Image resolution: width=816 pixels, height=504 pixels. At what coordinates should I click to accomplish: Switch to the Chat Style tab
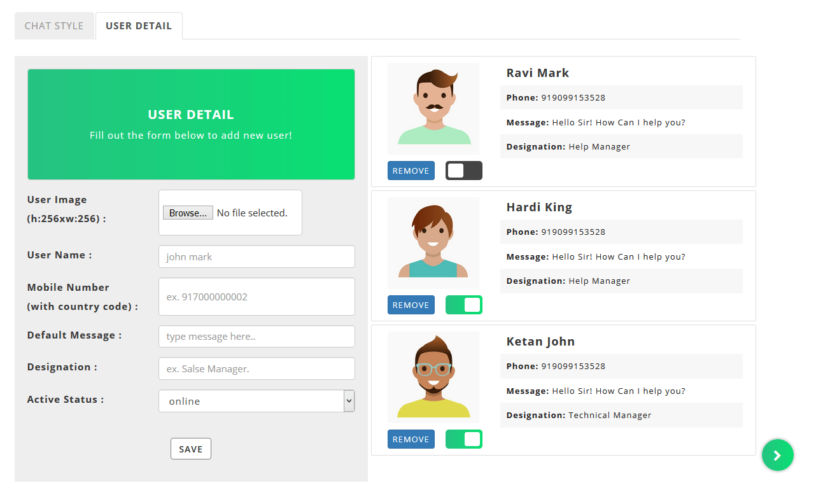54,26
